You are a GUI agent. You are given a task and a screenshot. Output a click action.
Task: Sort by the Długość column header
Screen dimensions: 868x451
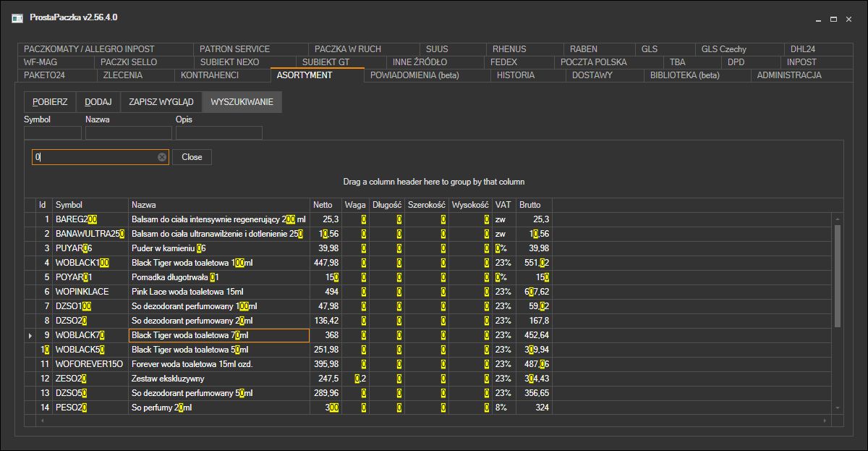point(387,205)
